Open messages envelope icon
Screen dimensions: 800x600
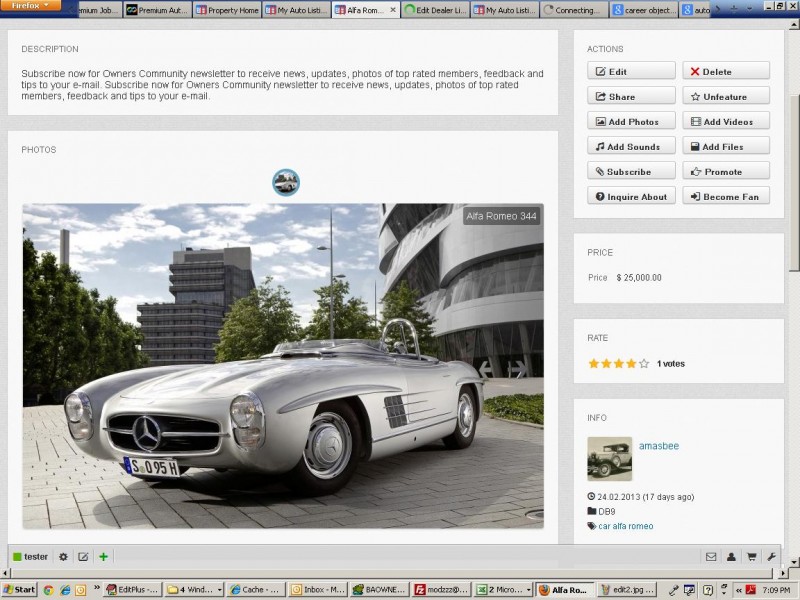[x=711, y=557]
